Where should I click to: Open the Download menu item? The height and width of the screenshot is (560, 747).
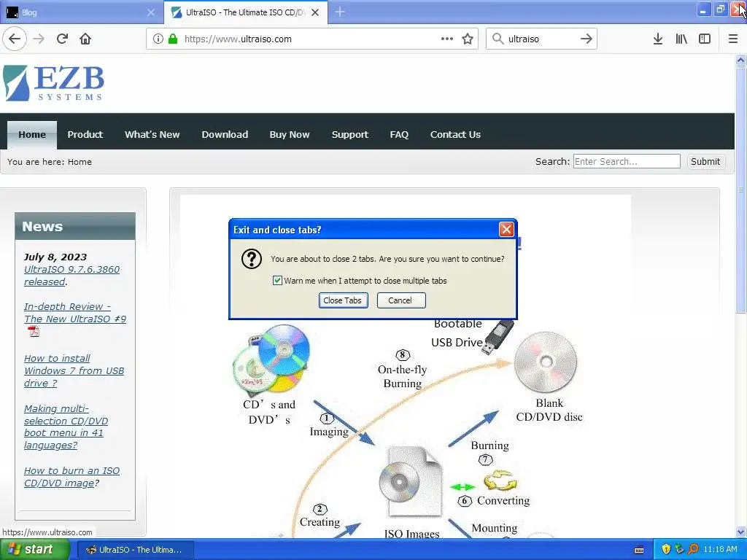click(225, 134)
